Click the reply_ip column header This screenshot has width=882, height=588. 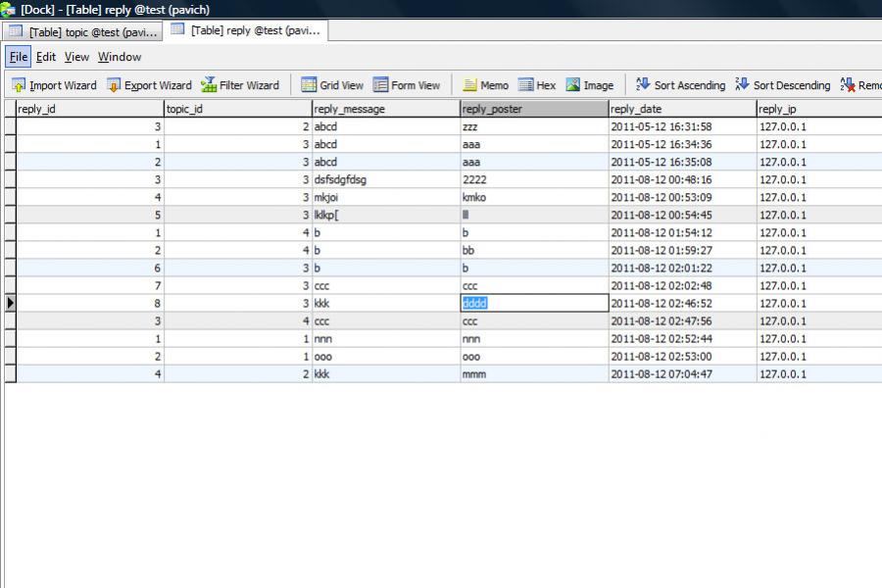(819, 109)
